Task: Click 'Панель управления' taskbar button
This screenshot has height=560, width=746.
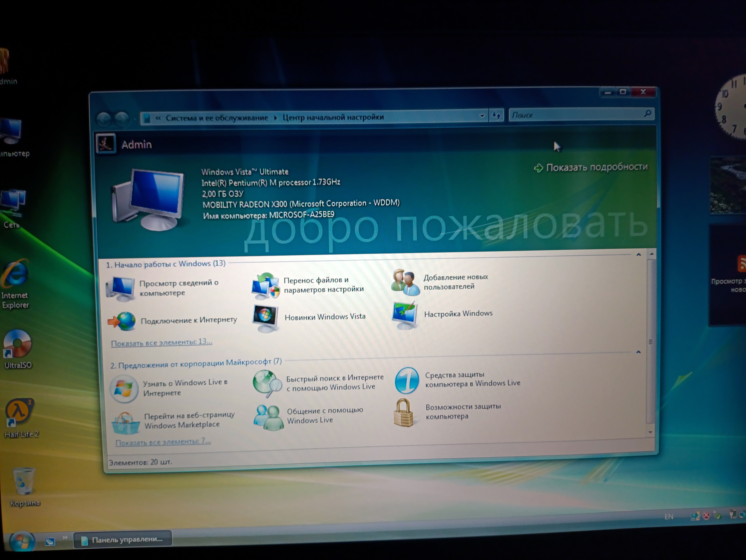Action: point(123,539)
